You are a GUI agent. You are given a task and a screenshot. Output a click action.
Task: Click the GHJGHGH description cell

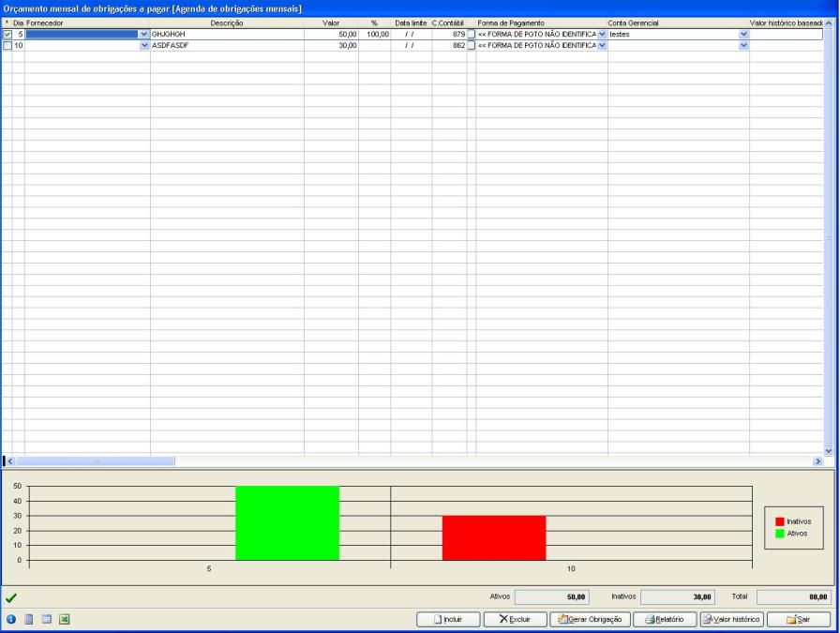tap(227, 35)
